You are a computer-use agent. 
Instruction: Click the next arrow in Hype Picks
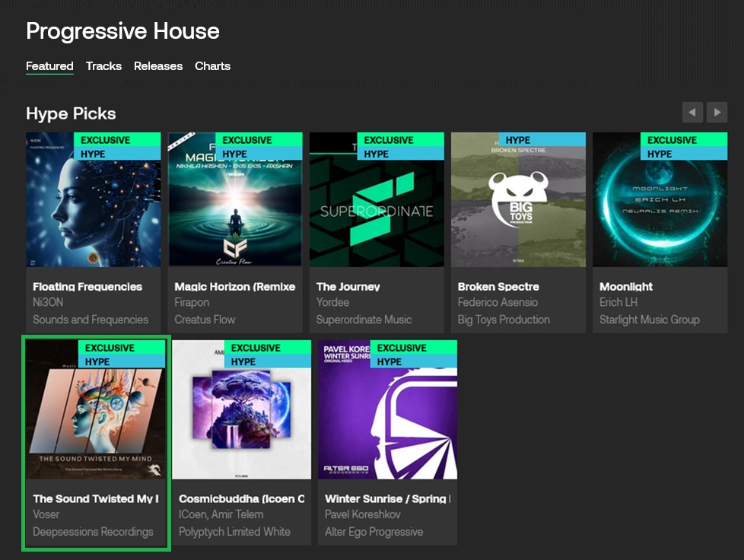(717, 113)
